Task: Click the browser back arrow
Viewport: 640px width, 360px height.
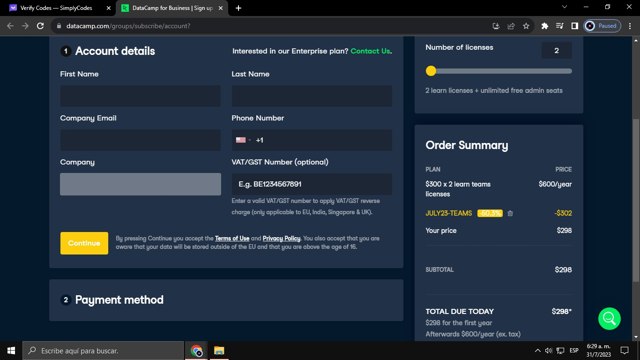Action: point(10,26)
